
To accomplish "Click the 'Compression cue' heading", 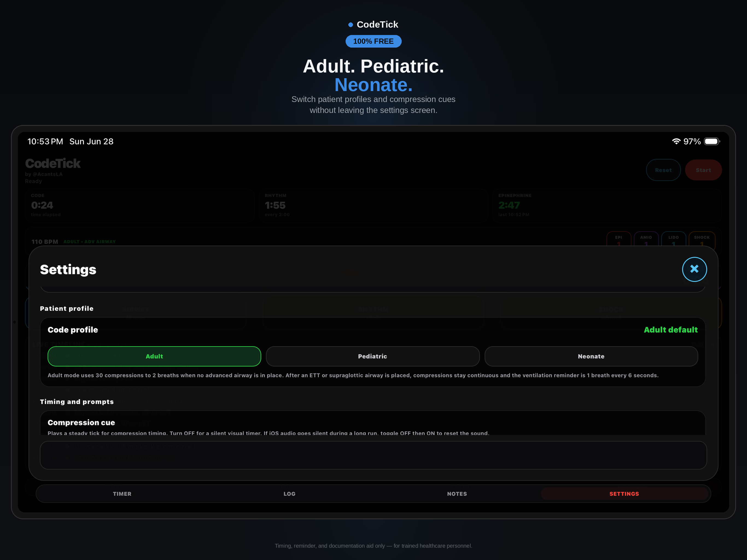I will click(x=81, y=422).
